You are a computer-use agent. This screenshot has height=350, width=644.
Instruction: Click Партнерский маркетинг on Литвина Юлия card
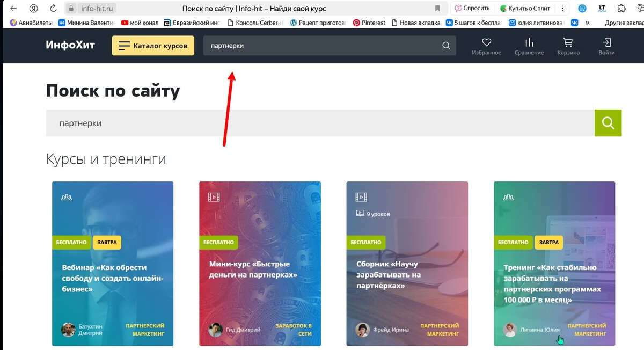pyautogui.click(x=587, y=330)
